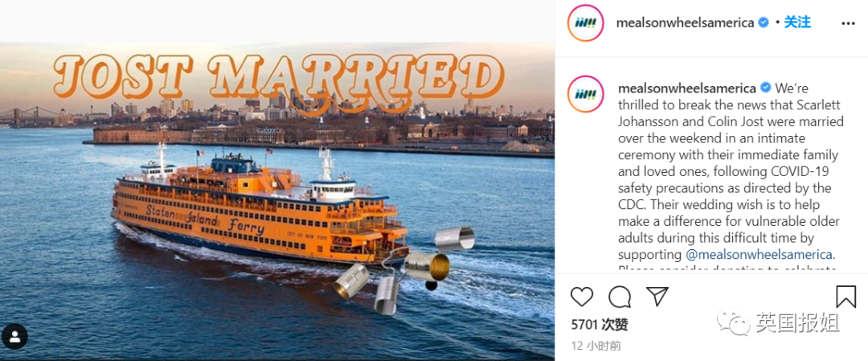The width and height of the screenshot is (868, 361).
Task: Open the three-dot more options menu
Action: (848, 23)
